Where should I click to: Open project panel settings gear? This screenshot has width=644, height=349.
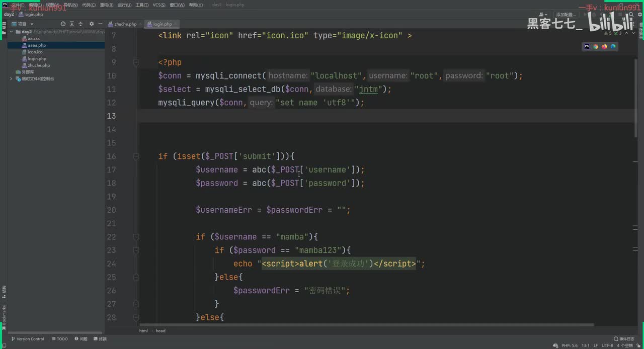point(91,24)
